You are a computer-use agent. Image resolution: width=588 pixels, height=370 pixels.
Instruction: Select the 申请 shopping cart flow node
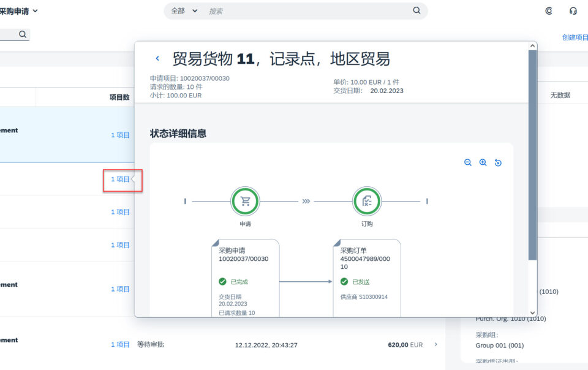click(245, 202)
